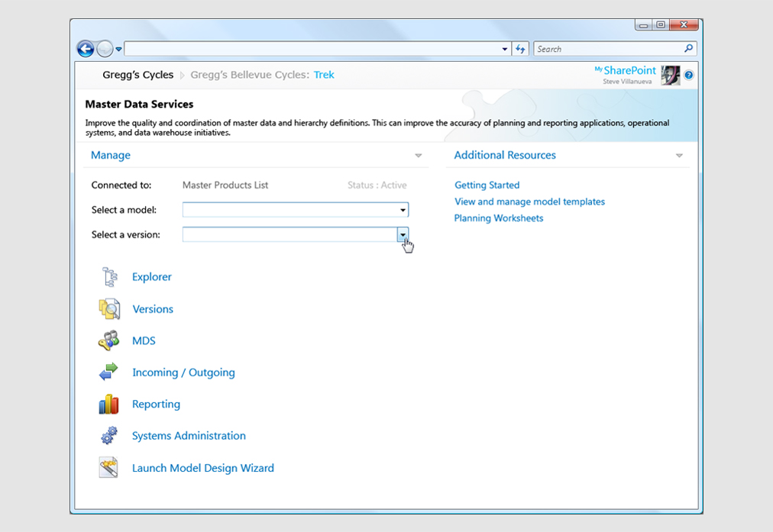Click the Versions documents icon
The image size is (773, 532).
coord(109,309)
